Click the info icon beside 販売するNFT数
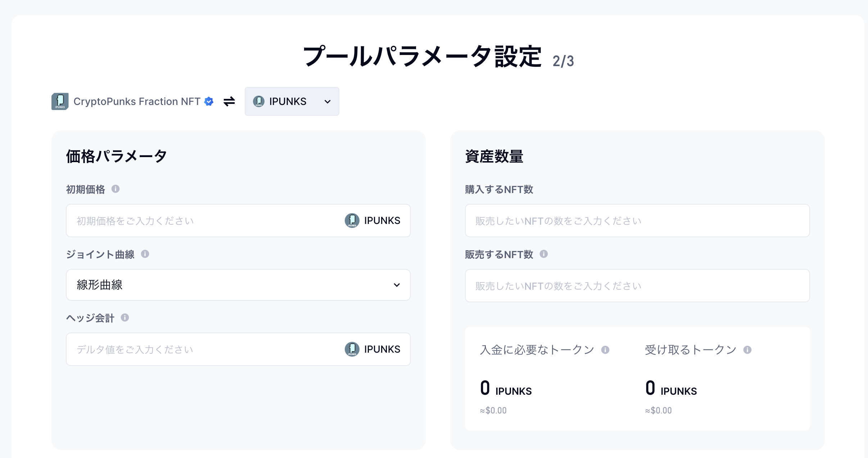 click(x=544, y=254)
